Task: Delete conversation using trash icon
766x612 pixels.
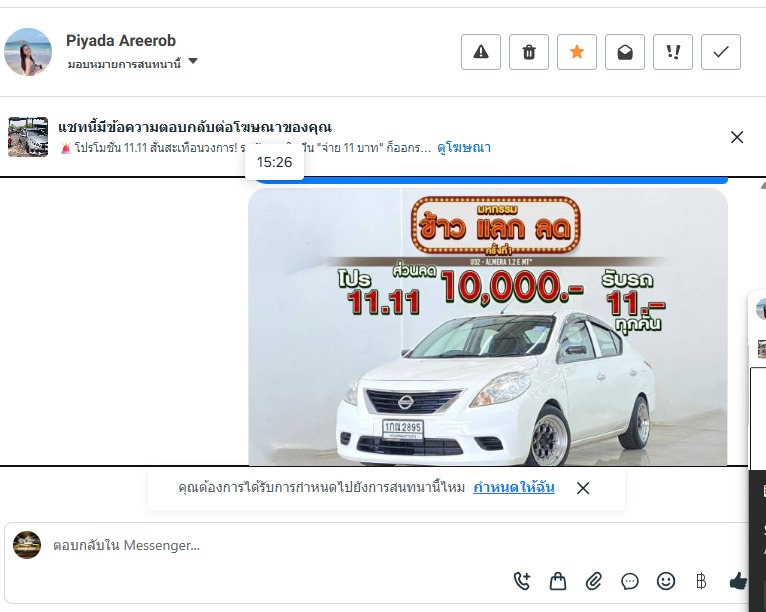Action: click(x=529, y=52)
